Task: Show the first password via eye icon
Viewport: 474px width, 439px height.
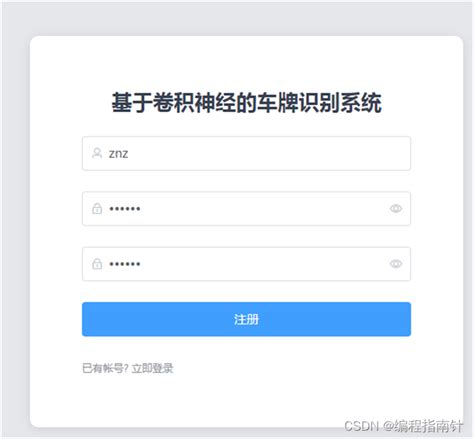Action: (x=396, y=209)
